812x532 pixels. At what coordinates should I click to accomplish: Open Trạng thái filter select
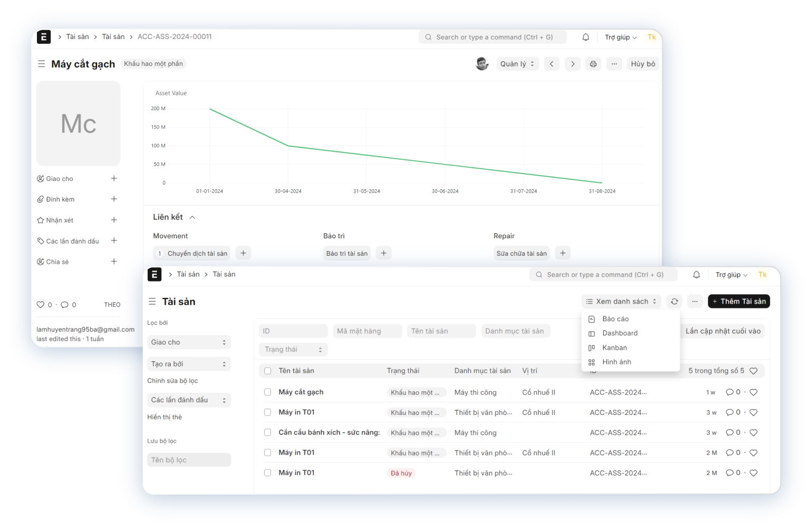[293, 350]
